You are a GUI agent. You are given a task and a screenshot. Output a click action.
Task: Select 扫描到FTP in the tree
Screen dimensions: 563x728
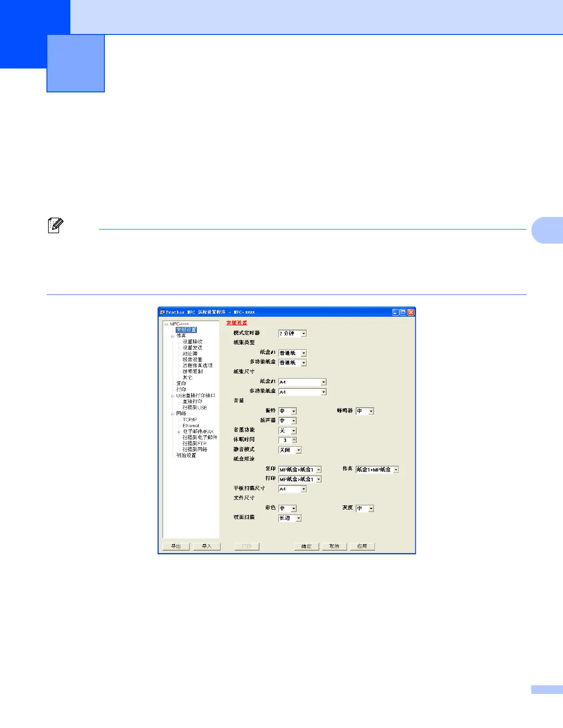coord(194,444)
